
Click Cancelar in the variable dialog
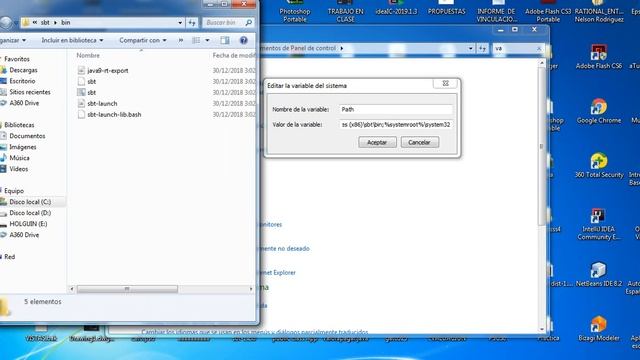(x=420, y=142)
